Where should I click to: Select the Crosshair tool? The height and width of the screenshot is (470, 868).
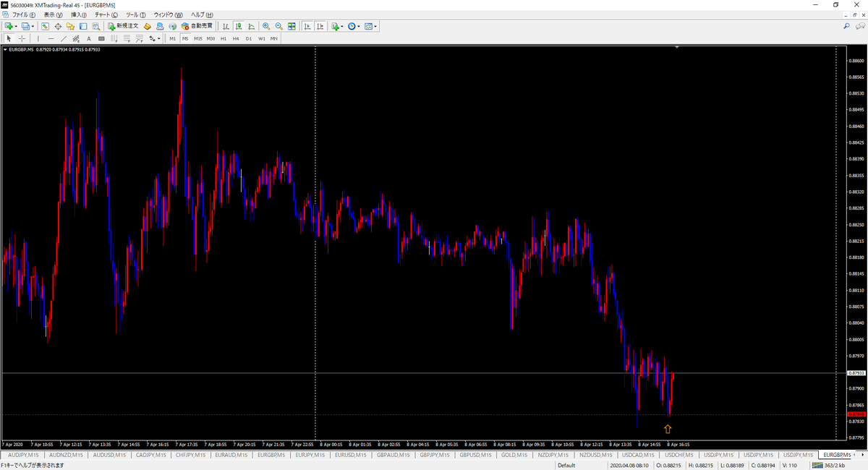(22, 38)
